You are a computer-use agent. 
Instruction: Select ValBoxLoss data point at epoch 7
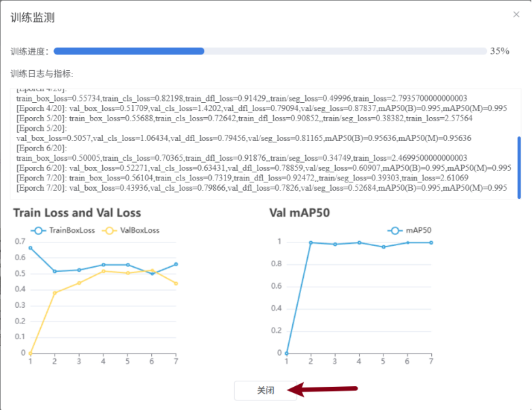click(176, 283)
